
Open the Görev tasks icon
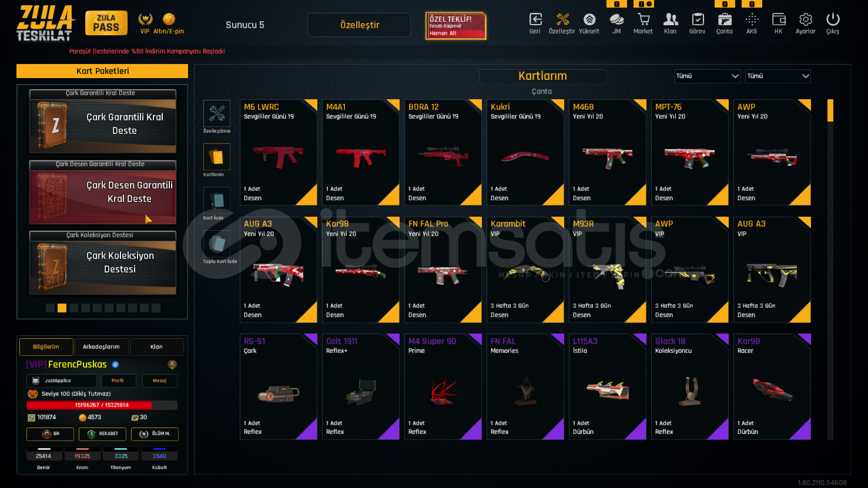698,20
